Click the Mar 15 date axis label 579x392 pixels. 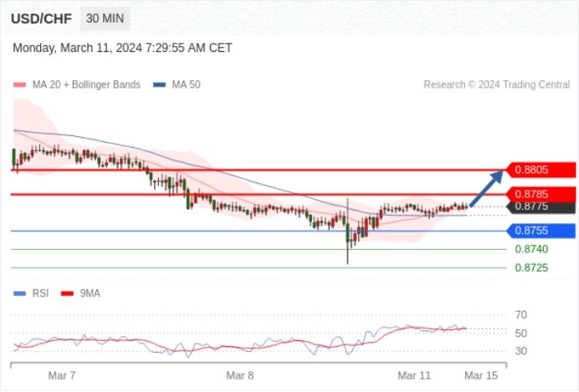coord(481,376)
